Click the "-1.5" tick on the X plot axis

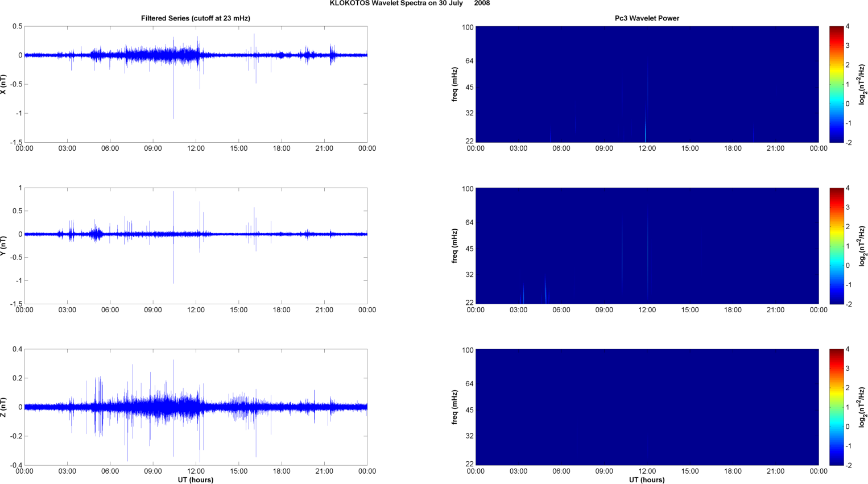point(16,142)
